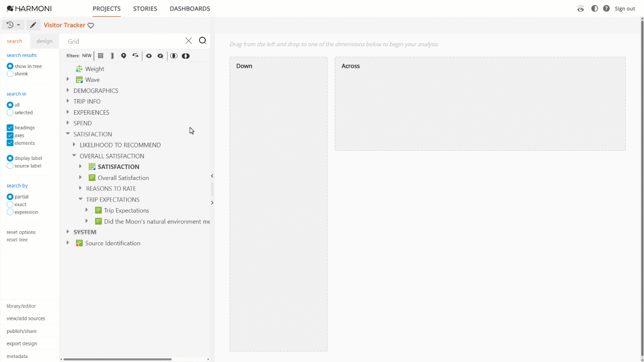Open library/editor
The image size is (644, 362).
[x=21, y=306]
